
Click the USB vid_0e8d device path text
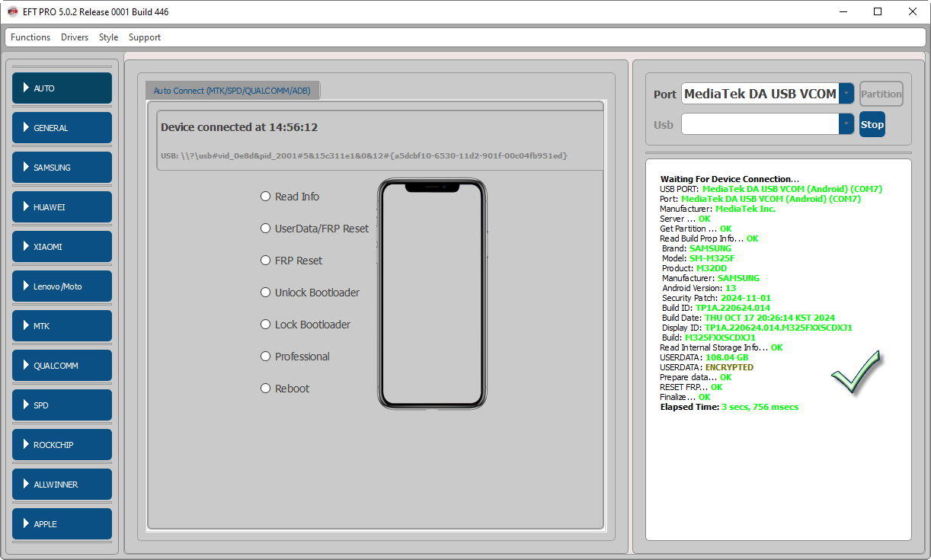click(364, 155)
